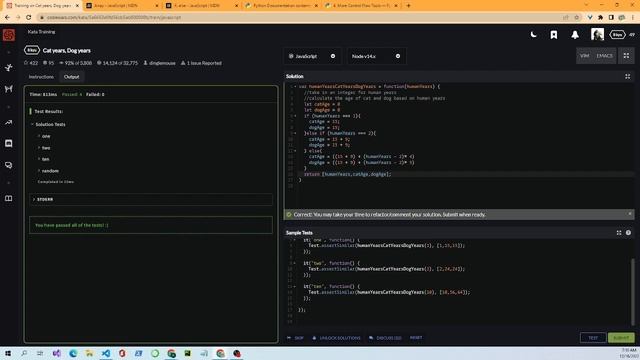
Task: Switch to the Python Documentation browser tab
Action: (x=281, y=6)
